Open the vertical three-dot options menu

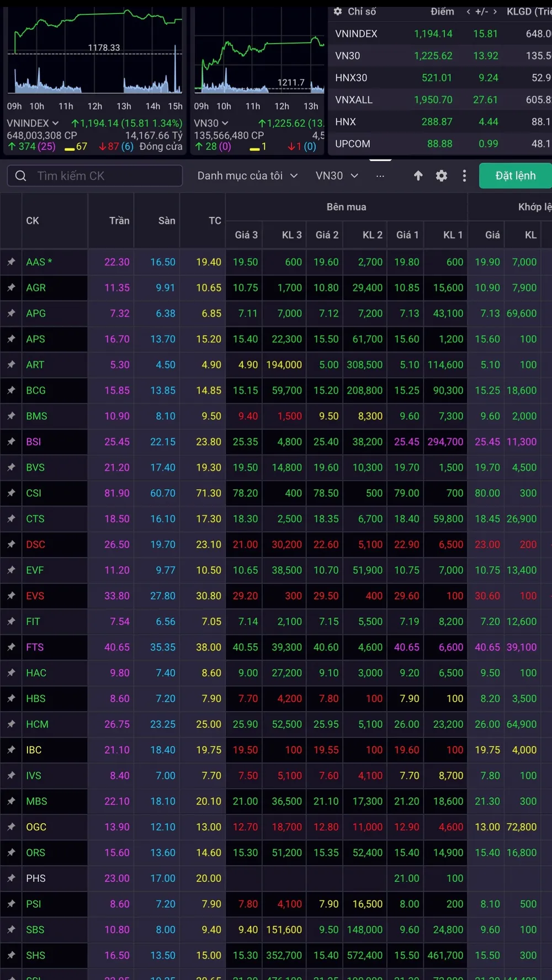coord(464,176)
